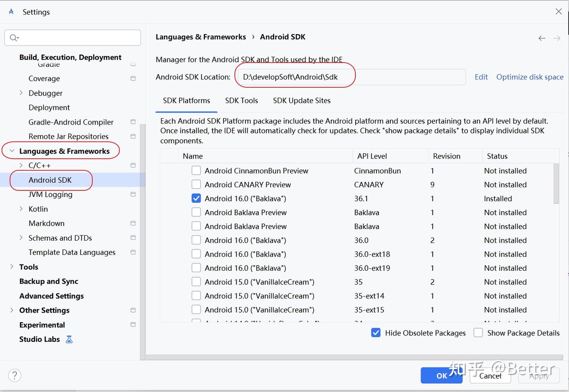This screenshot has height=392, width=569.
Task: Switch to SDK Platforms tab
Action: tap(187, 101)
